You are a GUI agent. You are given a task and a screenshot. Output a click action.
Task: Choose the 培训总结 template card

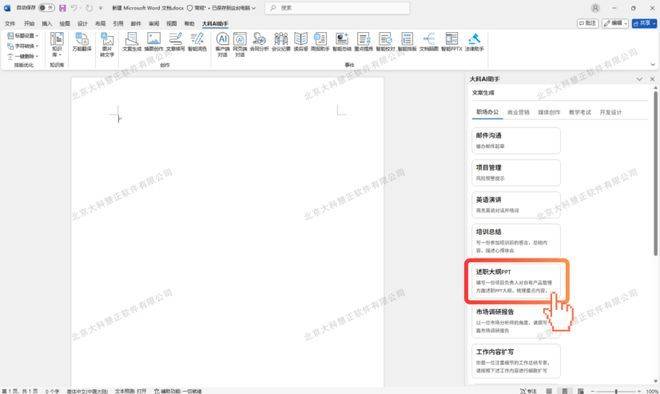[516, 240]
